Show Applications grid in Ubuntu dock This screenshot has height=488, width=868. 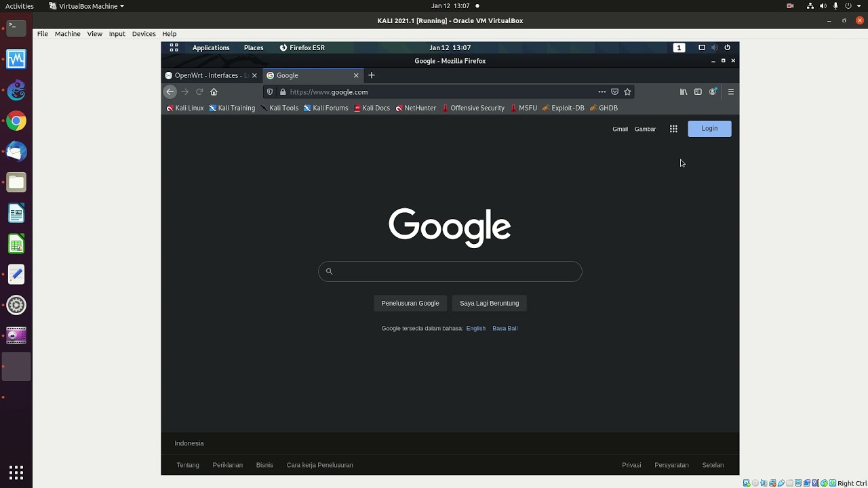point(16,472)
